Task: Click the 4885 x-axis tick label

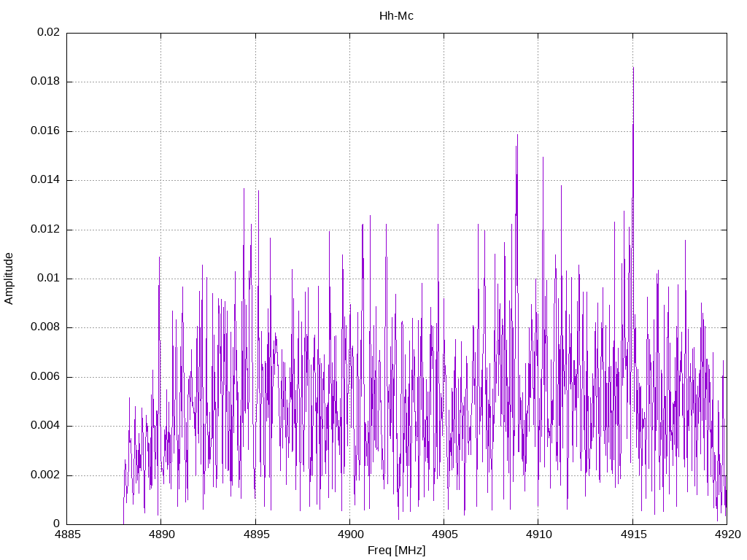Action: pos(67,534)
